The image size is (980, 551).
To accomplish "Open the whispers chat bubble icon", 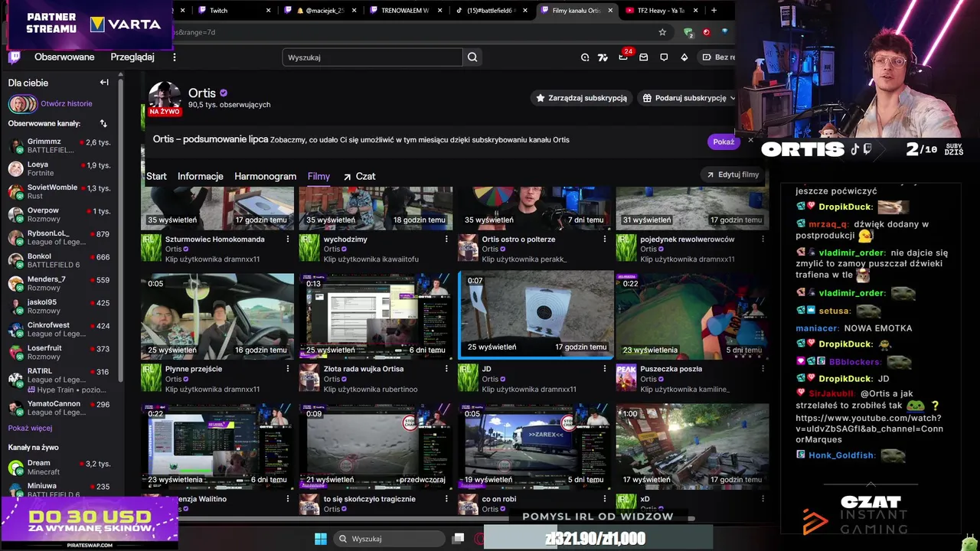I will pos(664,57).
